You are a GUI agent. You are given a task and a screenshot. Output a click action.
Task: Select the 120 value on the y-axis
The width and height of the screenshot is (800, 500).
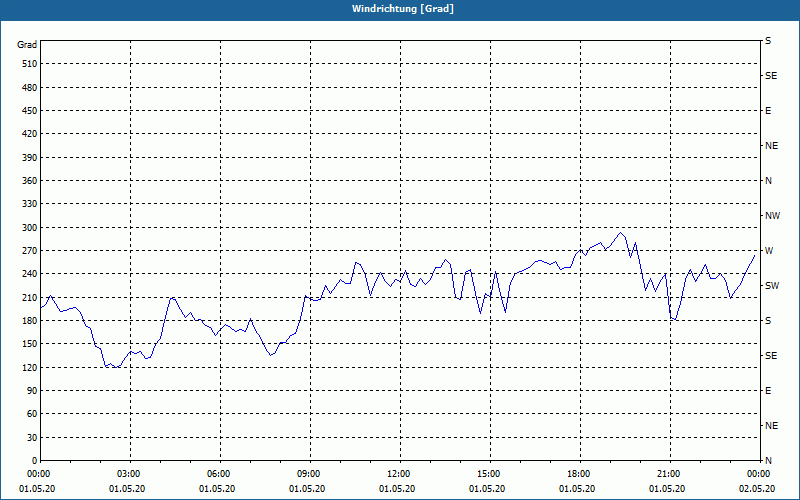[x=30, y=367]
